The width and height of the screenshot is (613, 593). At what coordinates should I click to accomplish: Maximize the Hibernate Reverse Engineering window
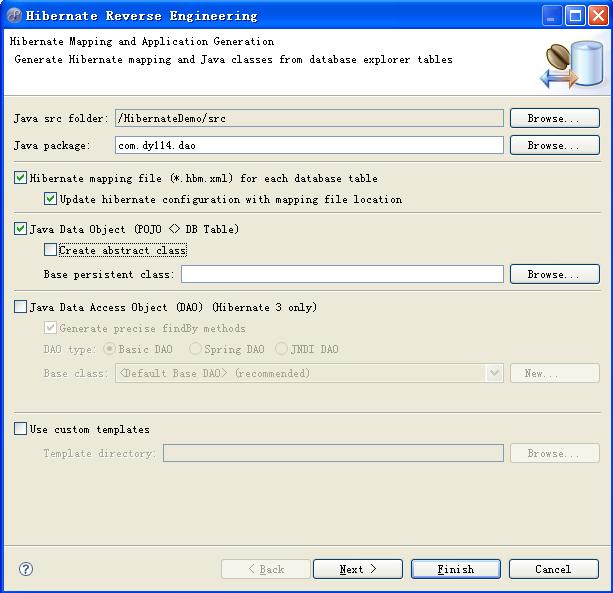click(575, 16)
